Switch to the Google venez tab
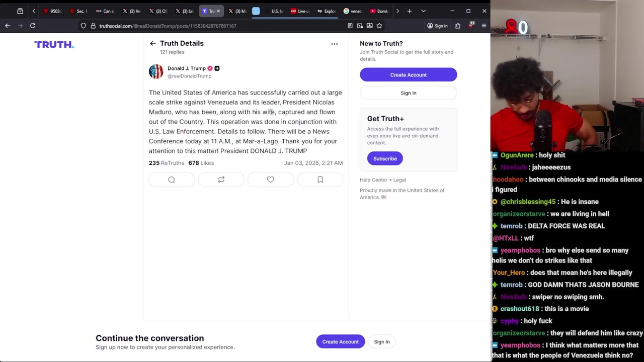This screenshot has height=362, width=644. pos(353,11)
